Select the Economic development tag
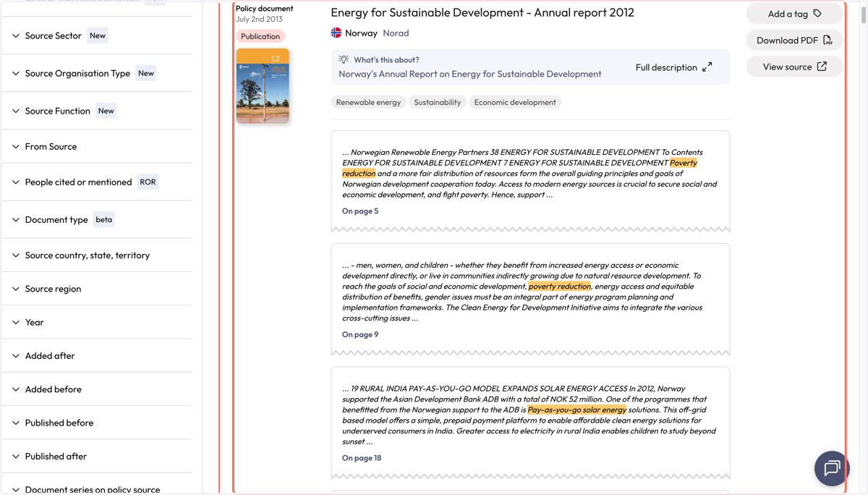 click(x=515, y=102)
